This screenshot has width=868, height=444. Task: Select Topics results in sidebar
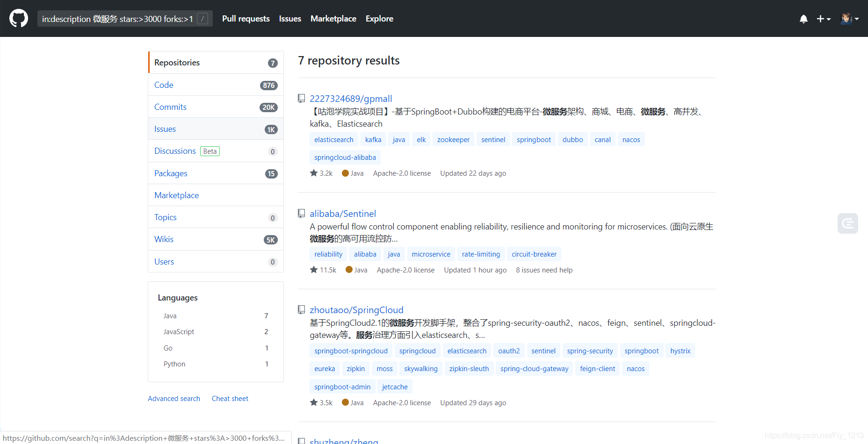(216, 217)
